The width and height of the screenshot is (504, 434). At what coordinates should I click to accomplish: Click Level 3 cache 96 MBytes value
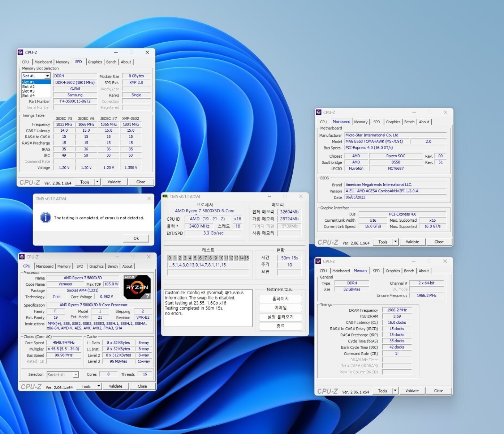(x=119, y=361)
